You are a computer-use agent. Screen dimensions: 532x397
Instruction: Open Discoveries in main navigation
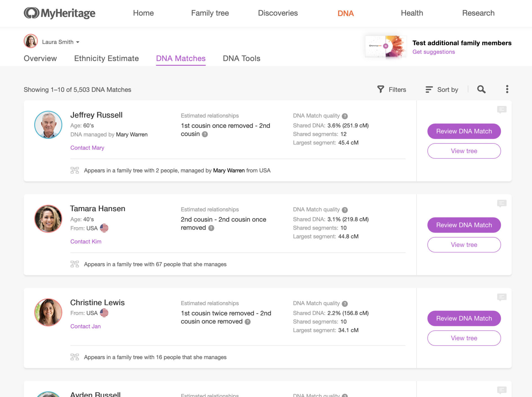point(278,13)
